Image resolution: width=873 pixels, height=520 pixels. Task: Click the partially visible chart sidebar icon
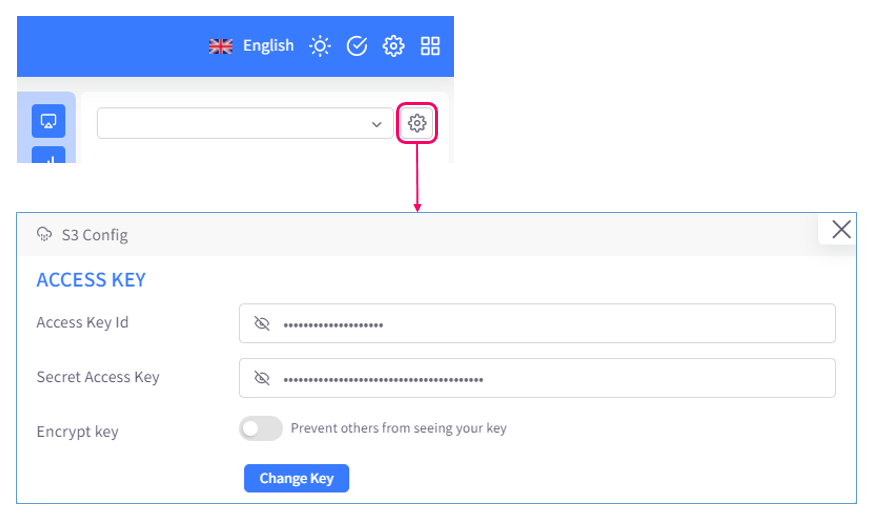coord(48,155)
